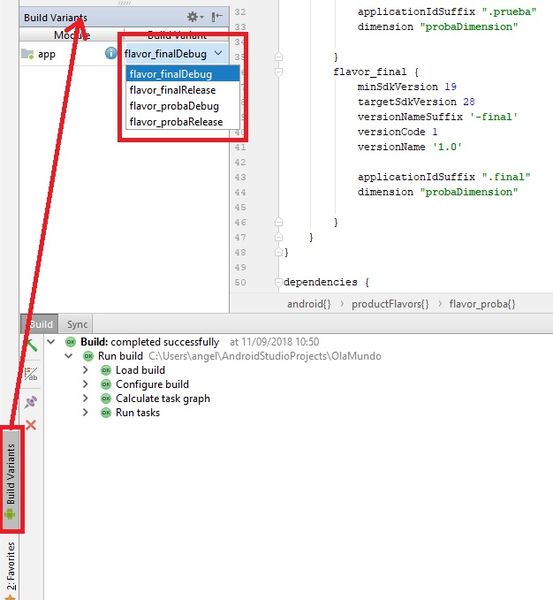This screenshot has width=553, height=600.
Task: Open Build Variants panel gear settings
Action: pos(195,17)
